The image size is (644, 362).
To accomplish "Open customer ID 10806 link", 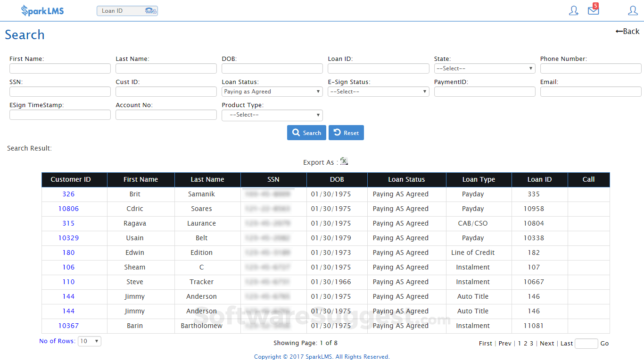I will [68, 209].
